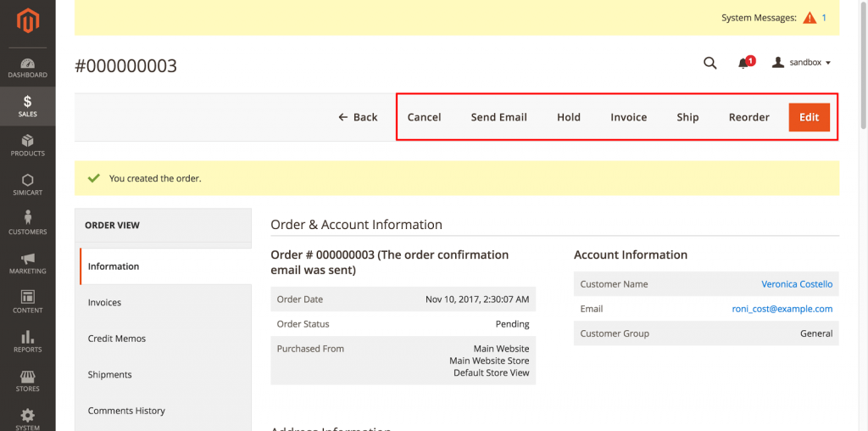868x431 pixels.
Task: Open the Content sidebar menu
Action: [x=28, y=303]
